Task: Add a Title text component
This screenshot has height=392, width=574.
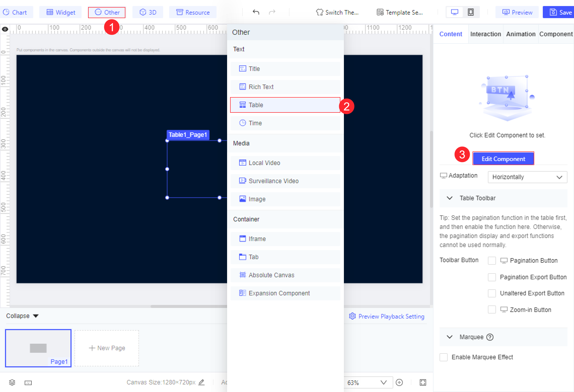Action: tap(285, 69)
